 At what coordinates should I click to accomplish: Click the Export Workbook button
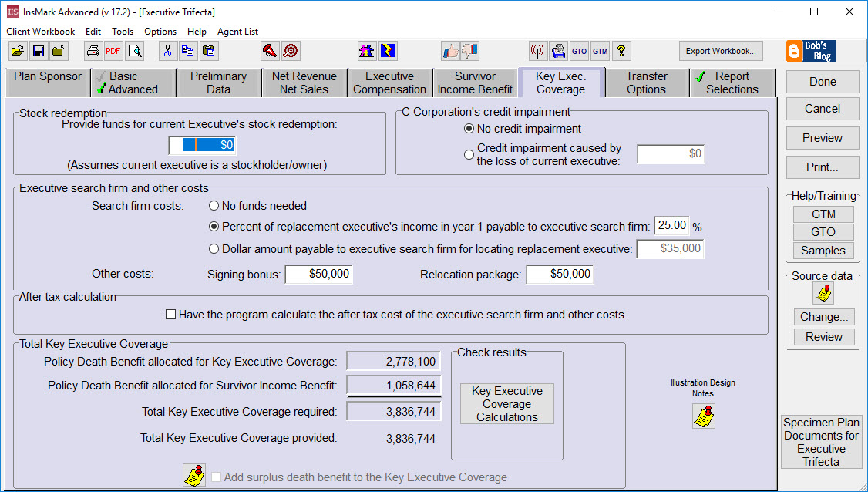pos(720,51)
